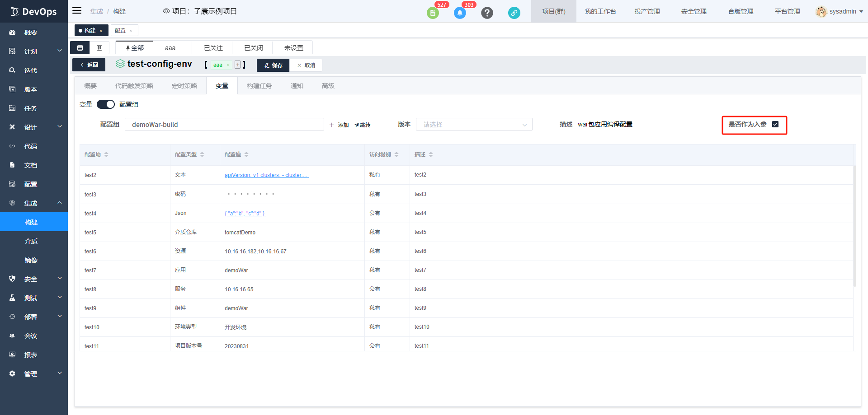Image resolution: width=868 pixels, height=415 pixels.
Task: Uncheck the 是否作为入参 checkbox
Action: 775,124
